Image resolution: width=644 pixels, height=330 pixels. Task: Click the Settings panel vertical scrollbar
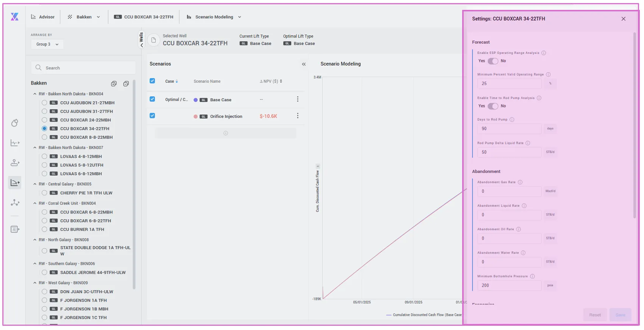click(x=635, y=125)
